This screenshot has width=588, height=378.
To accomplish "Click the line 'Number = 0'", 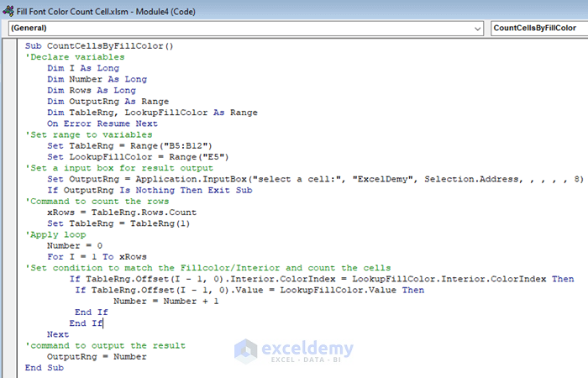I will coord(75,245).
